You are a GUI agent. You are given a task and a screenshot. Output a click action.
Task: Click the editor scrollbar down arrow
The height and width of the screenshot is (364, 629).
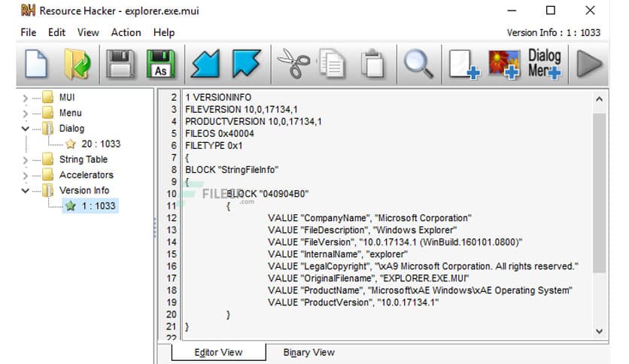[x=599, y=331]
